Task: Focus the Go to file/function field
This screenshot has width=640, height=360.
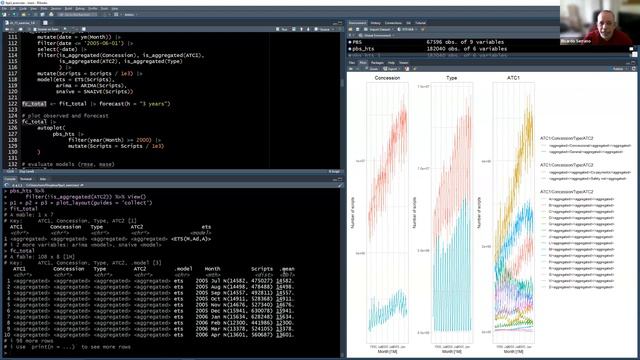Action: point(78,14)
